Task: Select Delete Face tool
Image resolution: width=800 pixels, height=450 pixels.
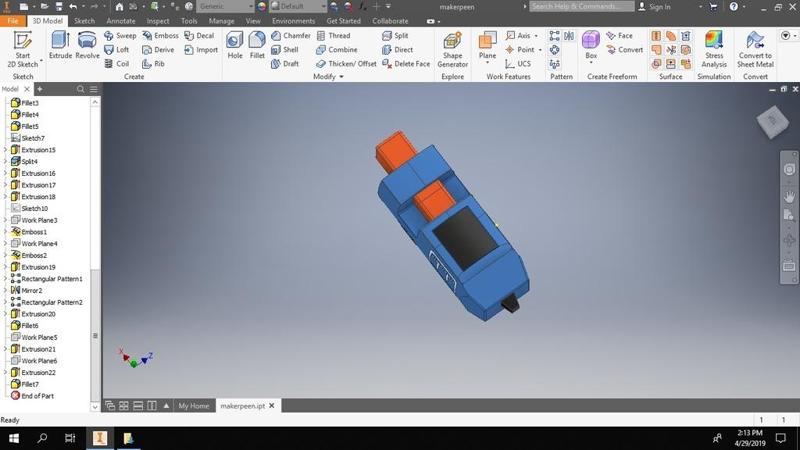Action: click(x=406, y=64)
